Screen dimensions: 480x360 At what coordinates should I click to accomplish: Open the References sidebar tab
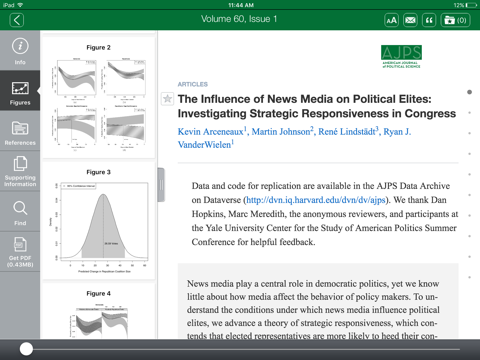click(x=20, y=131)
